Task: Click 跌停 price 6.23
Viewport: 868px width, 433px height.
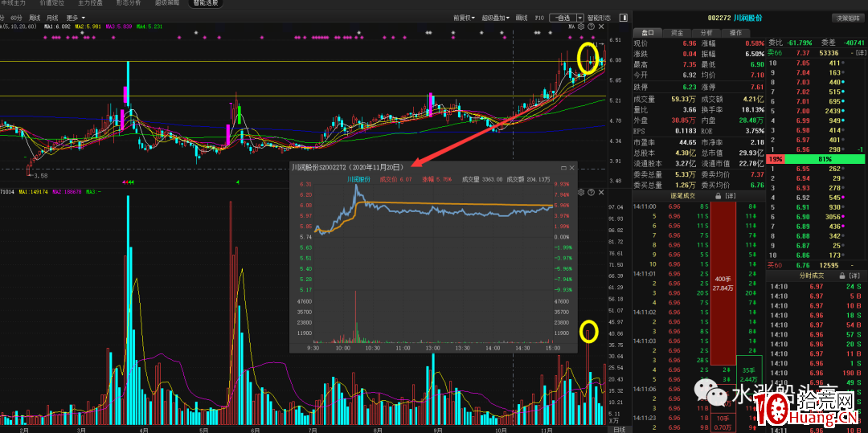Action: 690,88
